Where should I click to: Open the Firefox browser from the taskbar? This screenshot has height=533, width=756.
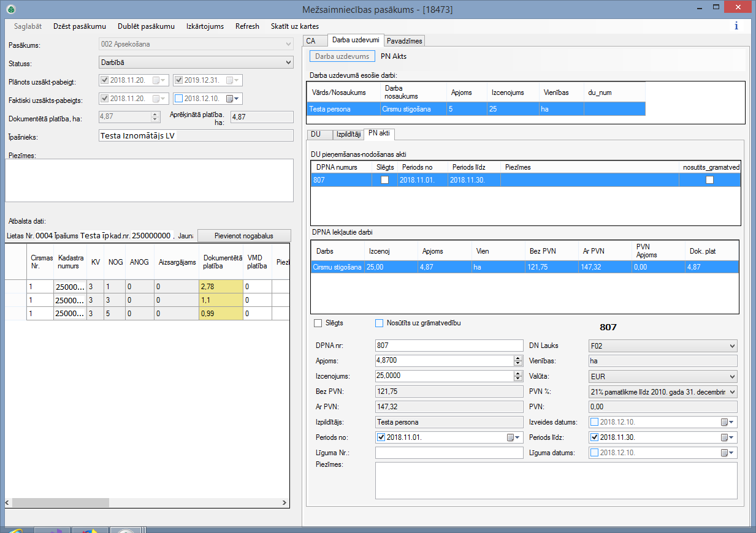click(89, 529)
